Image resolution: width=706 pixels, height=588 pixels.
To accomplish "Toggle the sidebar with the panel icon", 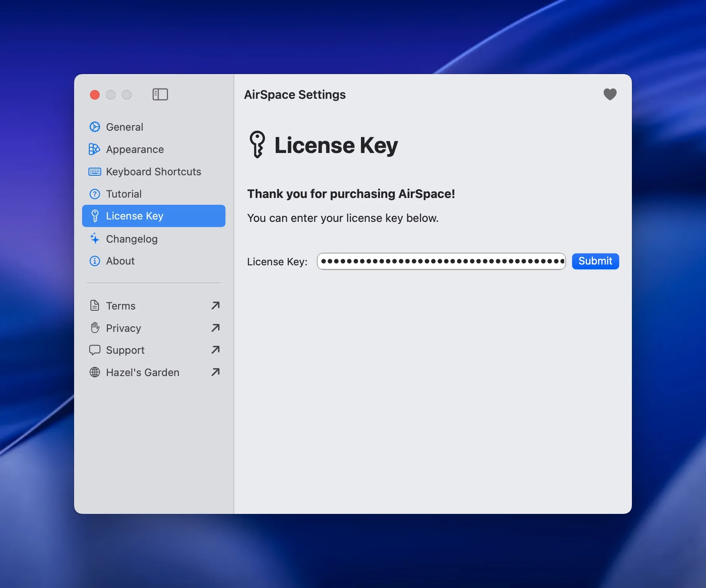I will [160, 94].
